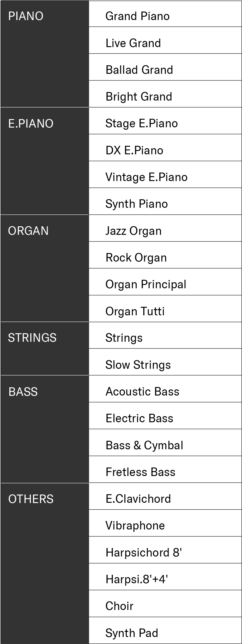The height and width of the screenshot is (644, 242).
Task: Click the DX E.Piano entry
Action: tap(134, 150)
